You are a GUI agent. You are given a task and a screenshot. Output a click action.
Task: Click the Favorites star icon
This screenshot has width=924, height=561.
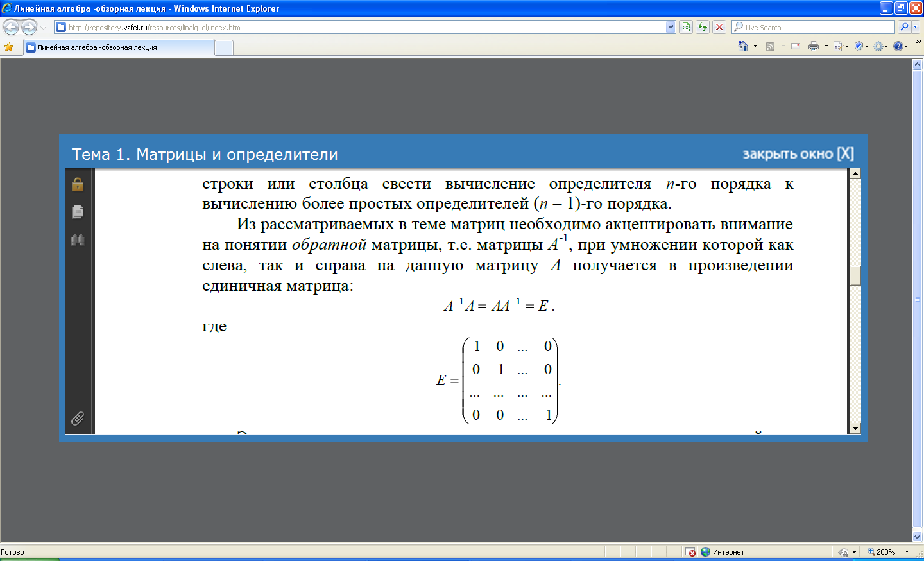(x=9, y=47)
